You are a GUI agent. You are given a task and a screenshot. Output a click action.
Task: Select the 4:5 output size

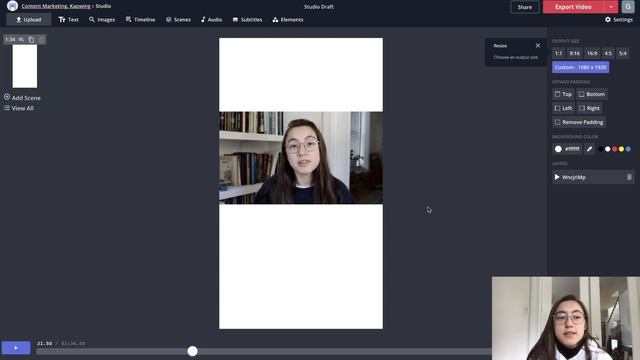608,53
